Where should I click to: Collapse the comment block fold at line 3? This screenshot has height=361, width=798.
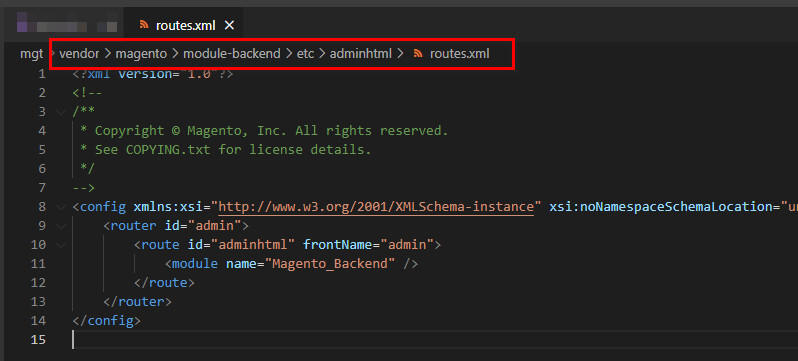(62, 112)
